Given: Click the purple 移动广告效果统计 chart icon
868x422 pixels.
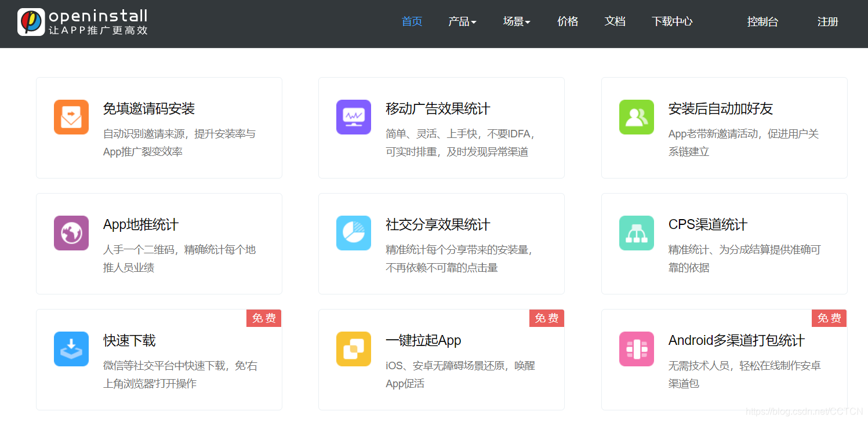Looking at the screenshot, I should 354,117.
